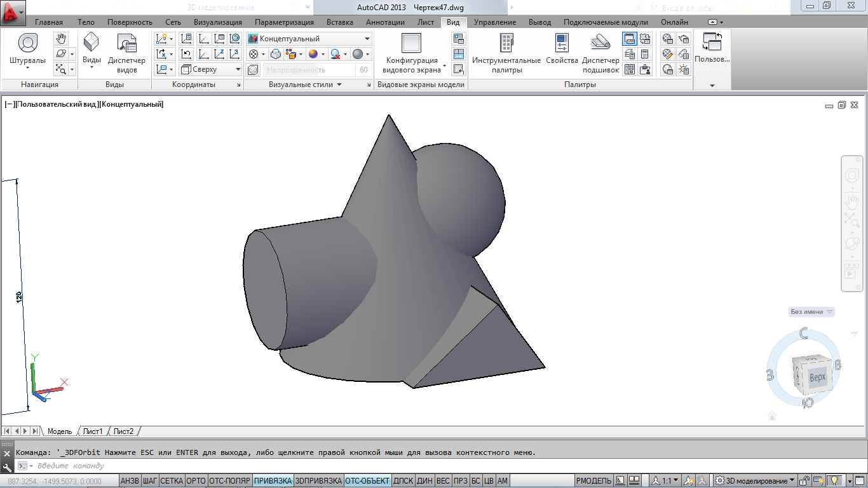Expand the Top (Сверху) UCS dropdown

point(211,69)
